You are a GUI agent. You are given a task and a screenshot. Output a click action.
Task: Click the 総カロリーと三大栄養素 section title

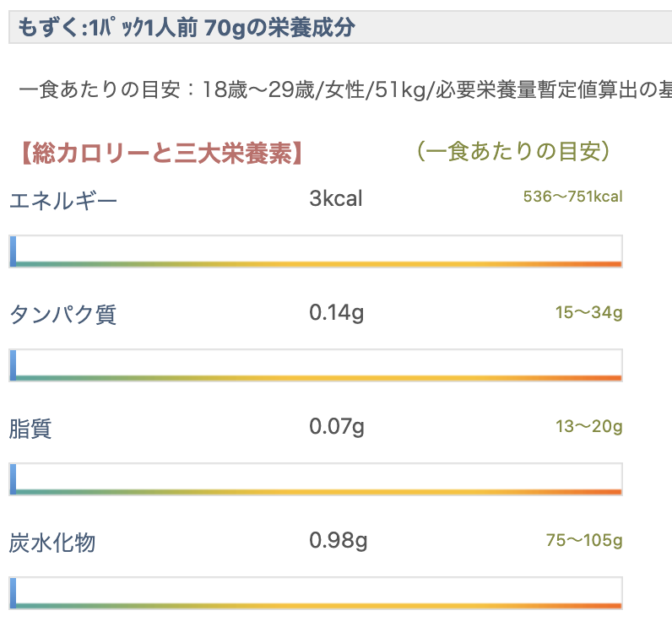coord(160,153)
